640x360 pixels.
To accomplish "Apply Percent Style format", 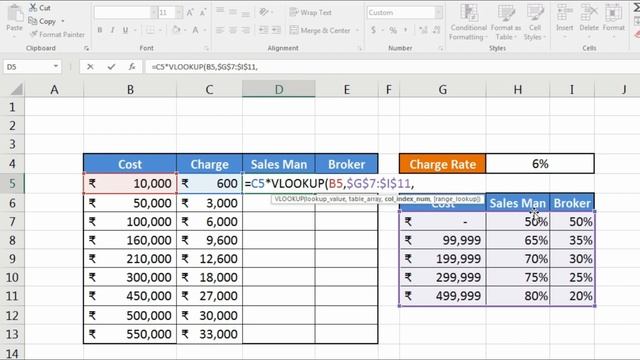I will [393, 30].
